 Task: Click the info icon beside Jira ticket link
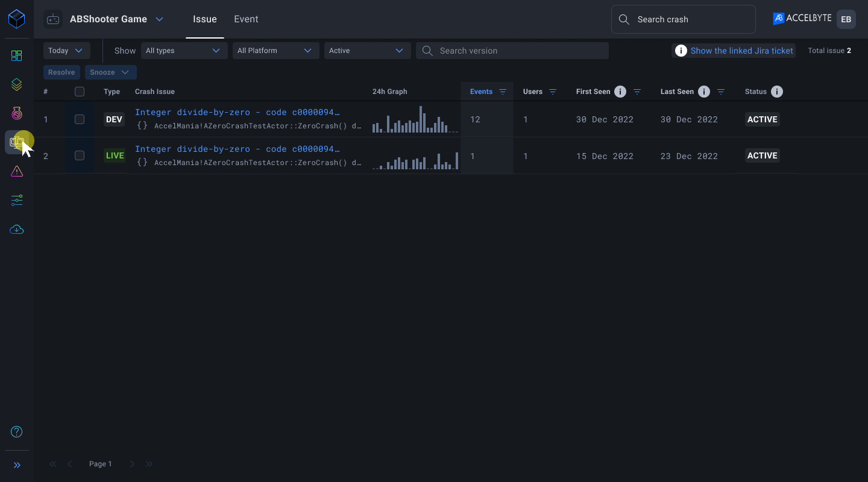pos(681,51)
